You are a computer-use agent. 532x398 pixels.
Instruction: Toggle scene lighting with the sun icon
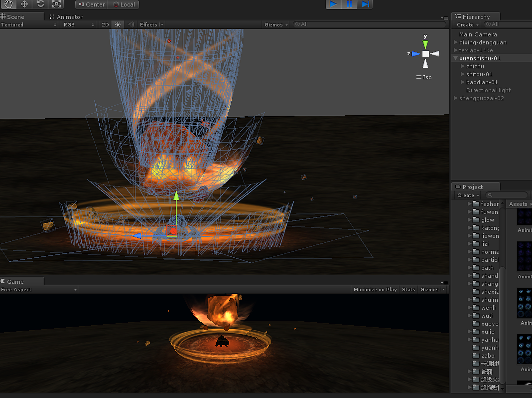point(118,24)
